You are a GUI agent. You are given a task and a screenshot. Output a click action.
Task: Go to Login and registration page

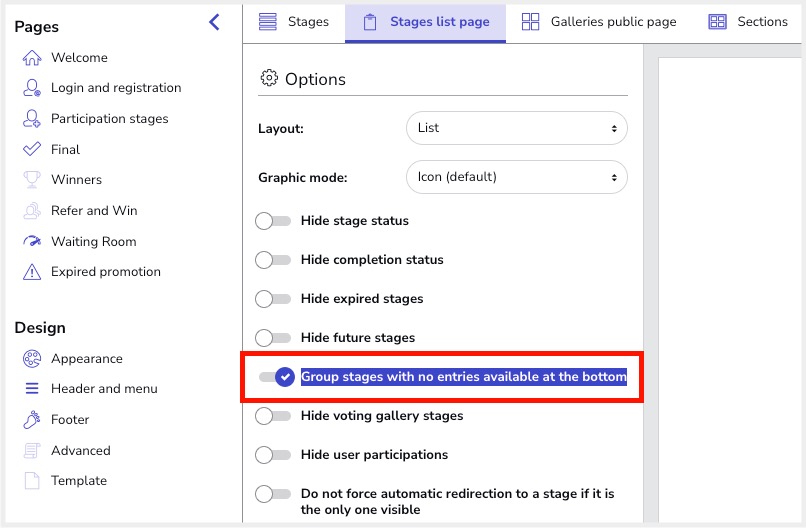tap(116, 88)
